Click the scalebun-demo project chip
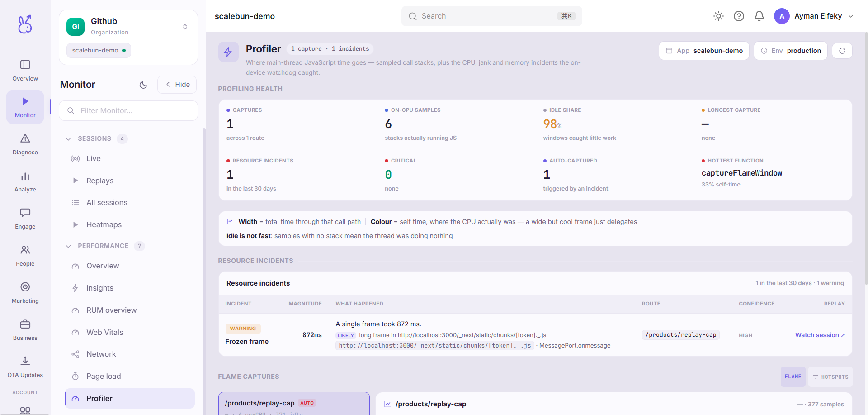Viewport: 868px width, 415px height. click(99, 50)
